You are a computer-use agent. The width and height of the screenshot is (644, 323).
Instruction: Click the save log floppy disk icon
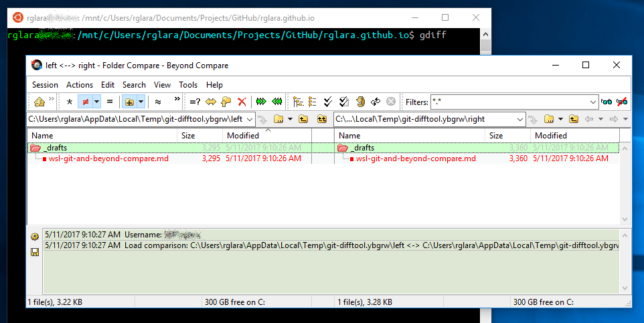(34, 252)
